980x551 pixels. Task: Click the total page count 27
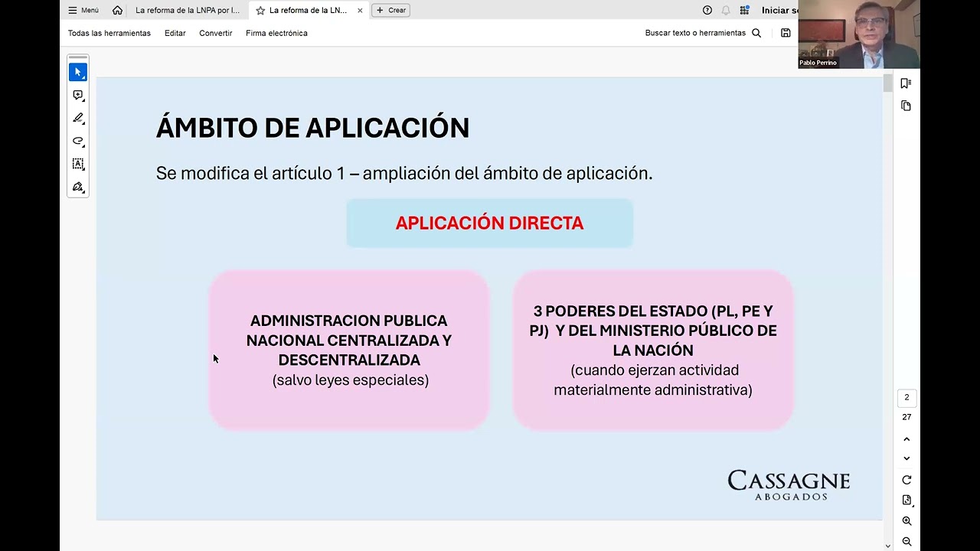[x=906, y=417]
